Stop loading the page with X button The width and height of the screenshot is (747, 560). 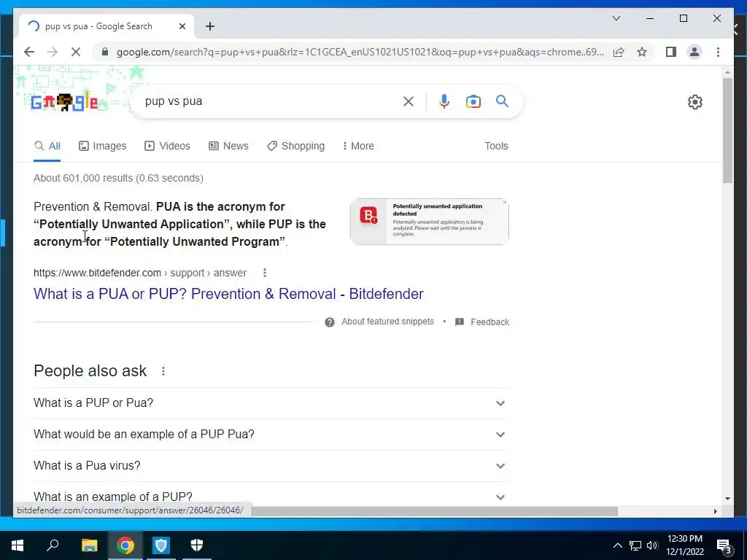pyautogui.click(x=76, y=52)
